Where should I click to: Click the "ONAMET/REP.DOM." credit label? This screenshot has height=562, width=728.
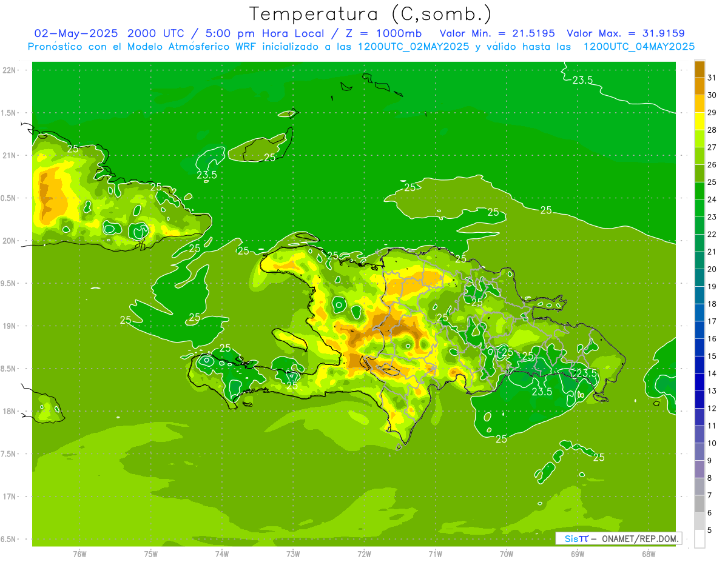coord(639,538)
